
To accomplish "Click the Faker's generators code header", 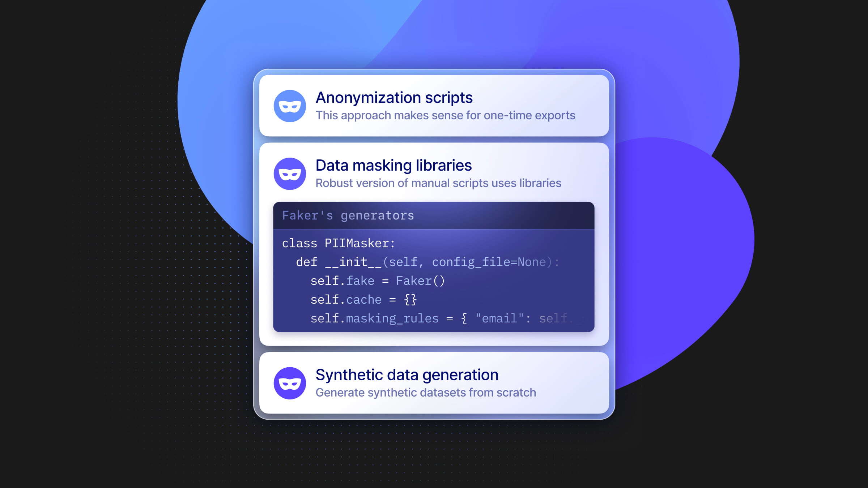I will [348, 215].
